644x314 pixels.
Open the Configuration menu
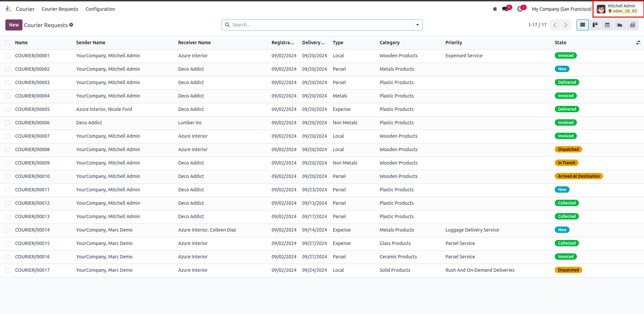pyautogui.click(x=100, y=9)
